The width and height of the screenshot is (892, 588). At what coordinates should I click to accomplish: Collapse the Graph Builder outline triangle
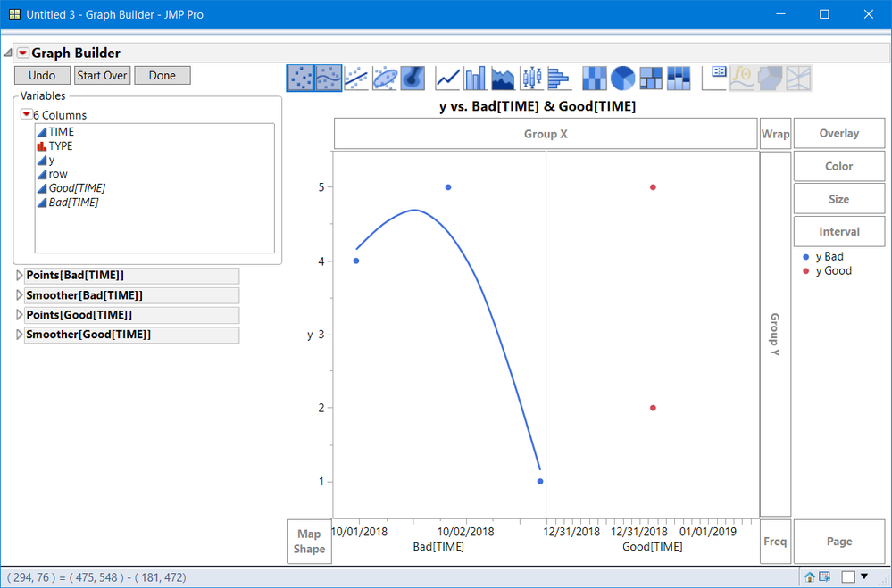pyautogui.click(x=7, y=53)
